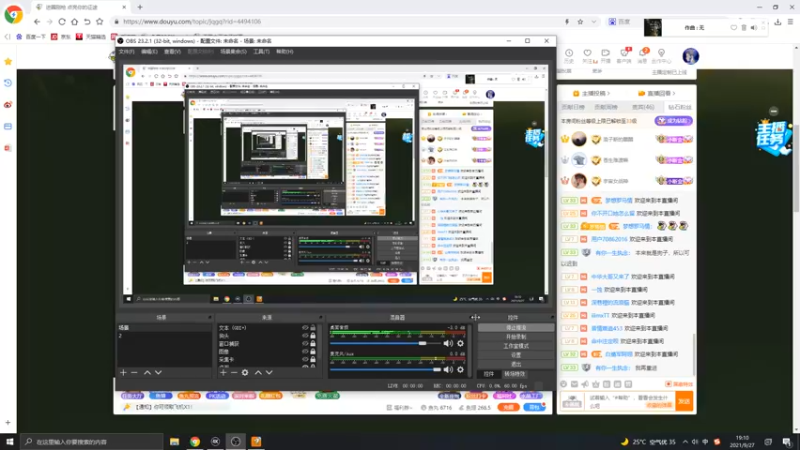Open second mixer channel settings gear
The image size is (800, 450).
[x=460, y=369]
